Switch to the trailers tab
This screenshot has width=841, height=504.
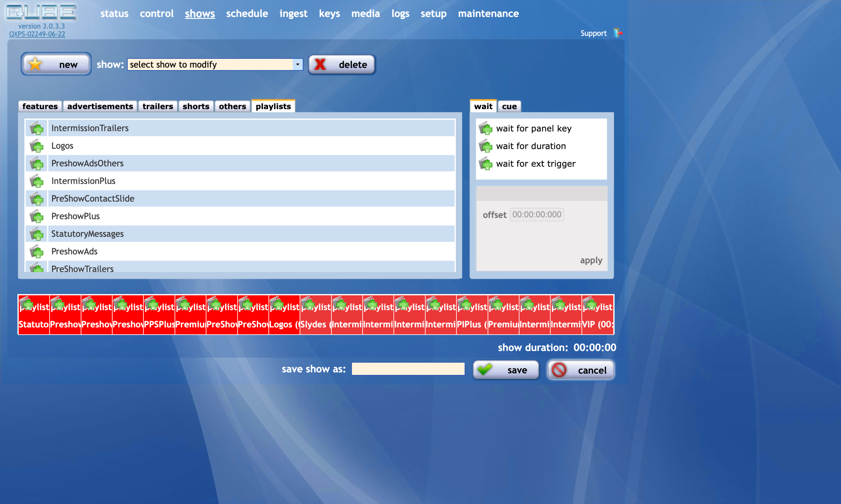(x=157, y=106)
